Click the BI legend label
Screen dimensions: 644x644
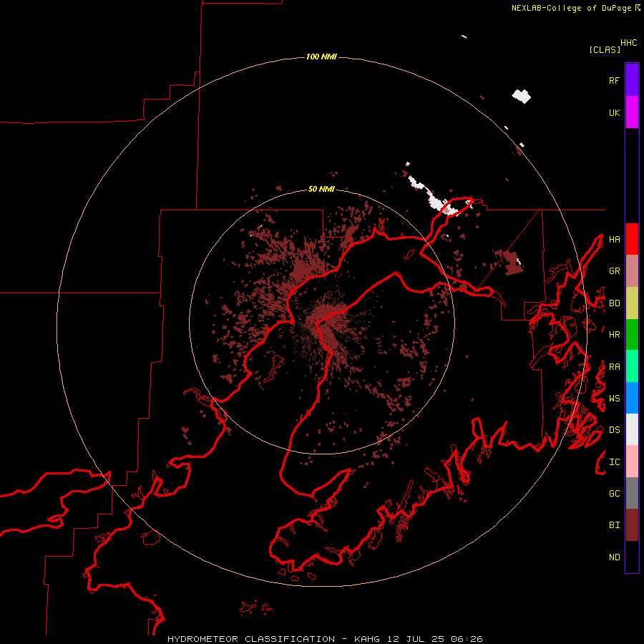[x=614, y=525]
